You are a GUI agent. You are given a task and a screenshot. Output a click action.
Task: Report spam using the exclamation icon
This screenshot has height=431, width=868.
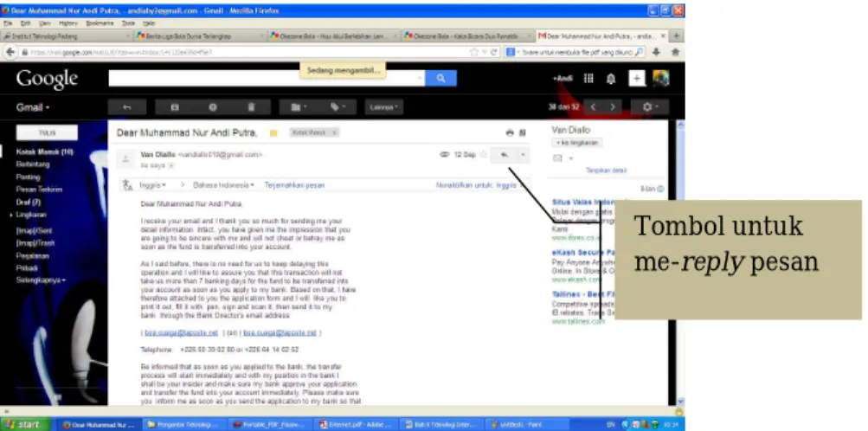[x=213, y=107]
